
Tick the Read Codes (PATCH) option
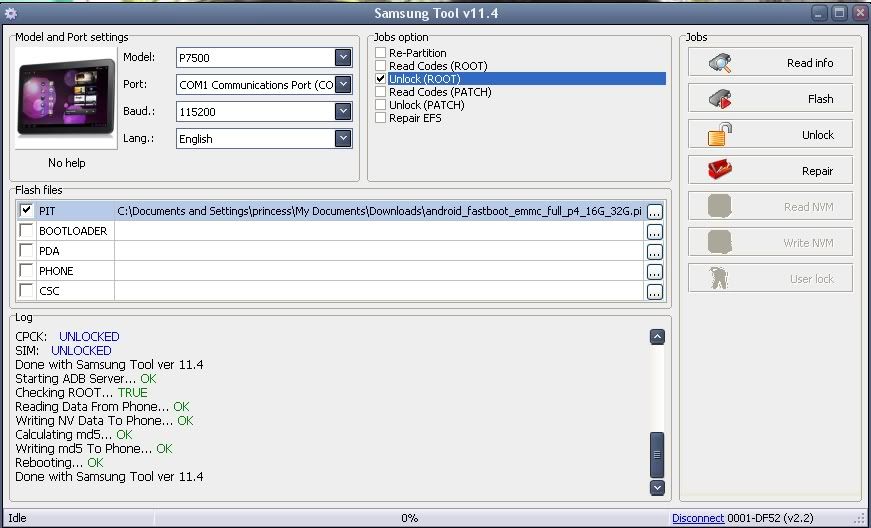pyautogui.click(x=380, y=92)
